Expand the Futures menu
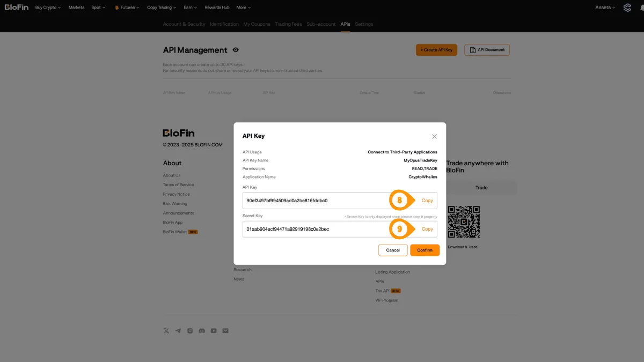This screenshot has height=362, width=644. click(x=127, y=8)
